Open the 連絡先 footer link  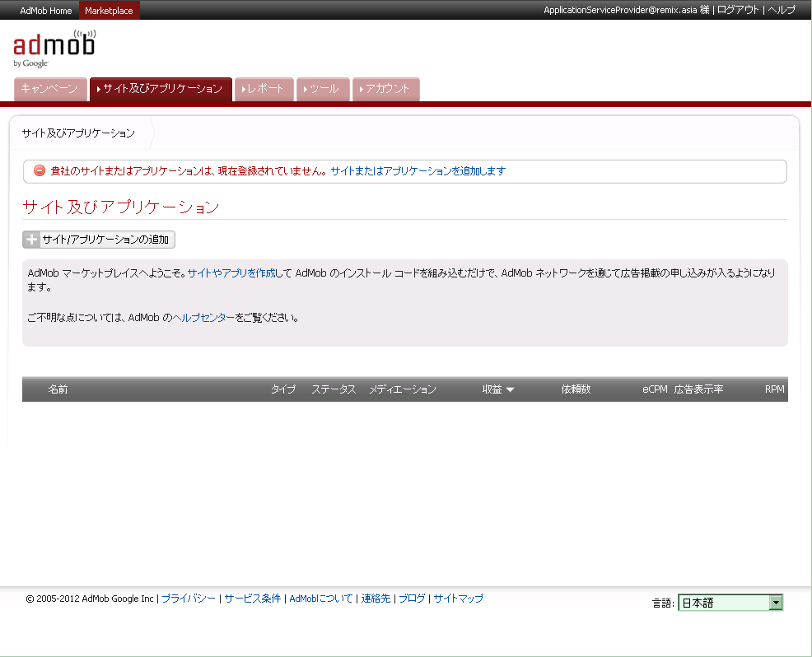click(376, 599)
